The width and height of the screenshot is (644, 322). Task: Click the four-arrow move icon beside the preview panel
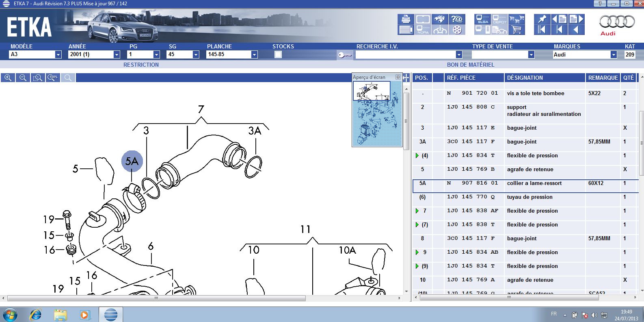(x=406, y=78)
